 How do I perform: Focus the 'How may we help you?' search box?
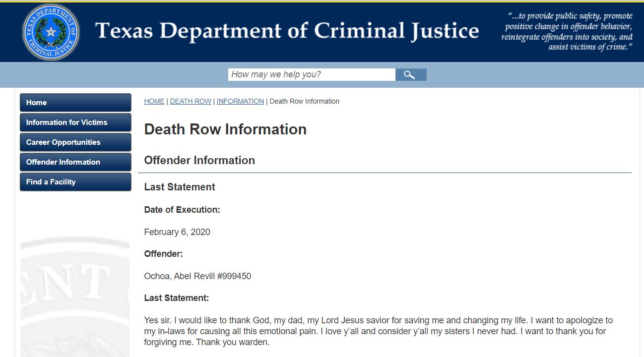pos(312,75)
